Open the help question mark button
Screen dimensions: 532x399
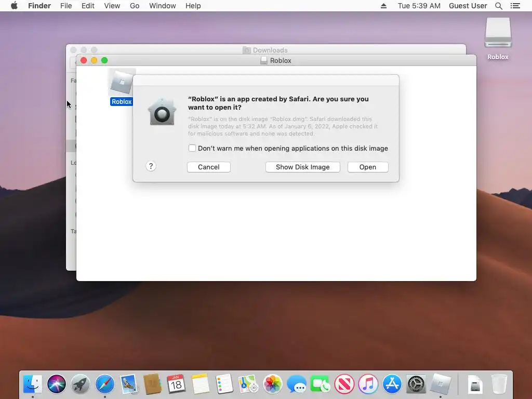151,166
